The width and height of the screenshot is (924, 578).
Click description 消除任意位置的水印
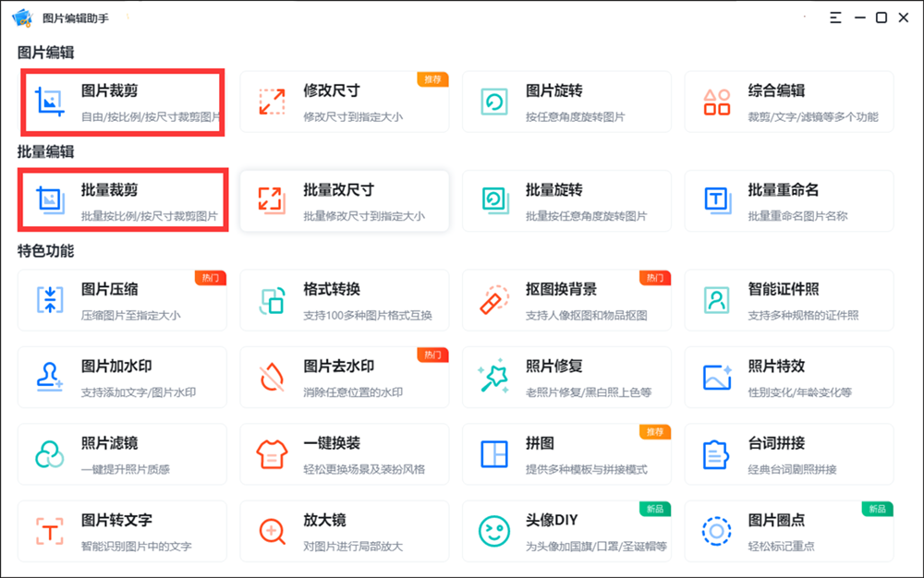click(353, 392)
